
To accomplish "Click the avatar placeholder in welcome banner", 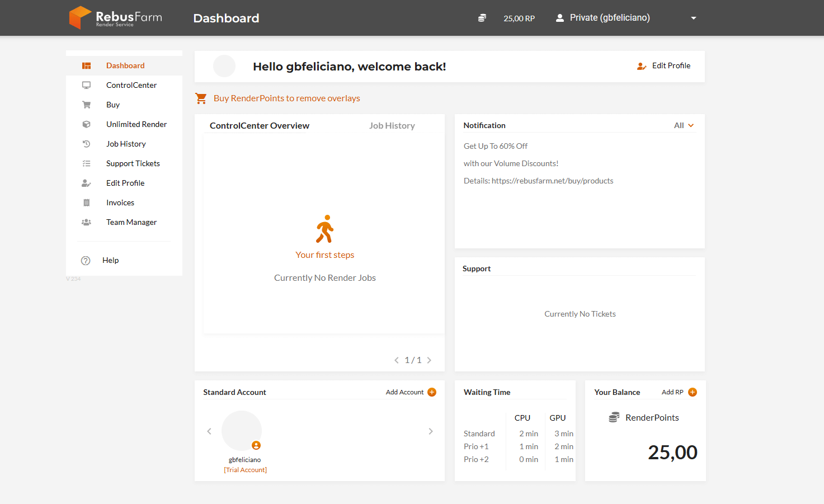I will tap(224, 66).
